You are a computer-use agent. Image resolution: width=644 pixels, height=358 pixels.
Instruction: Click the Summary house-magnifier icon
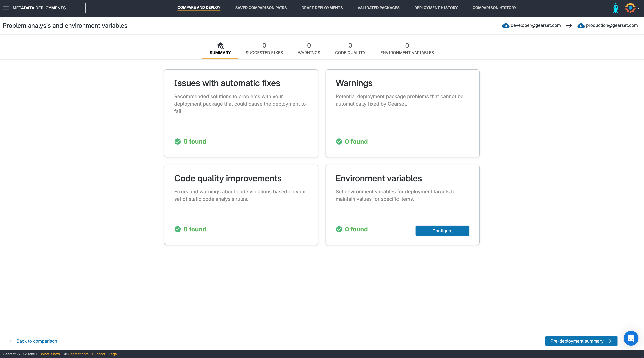220,45
